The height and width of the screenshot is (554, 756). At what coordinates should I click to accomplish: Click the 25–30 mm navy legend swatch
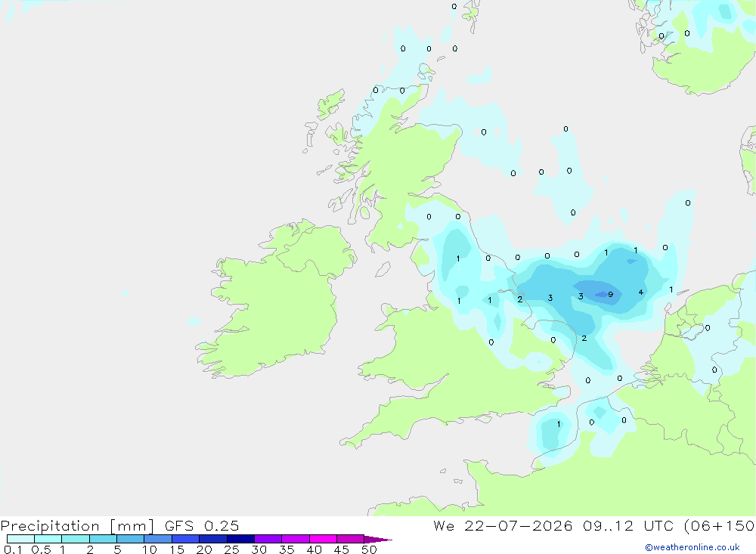click(x=240, y=539)
